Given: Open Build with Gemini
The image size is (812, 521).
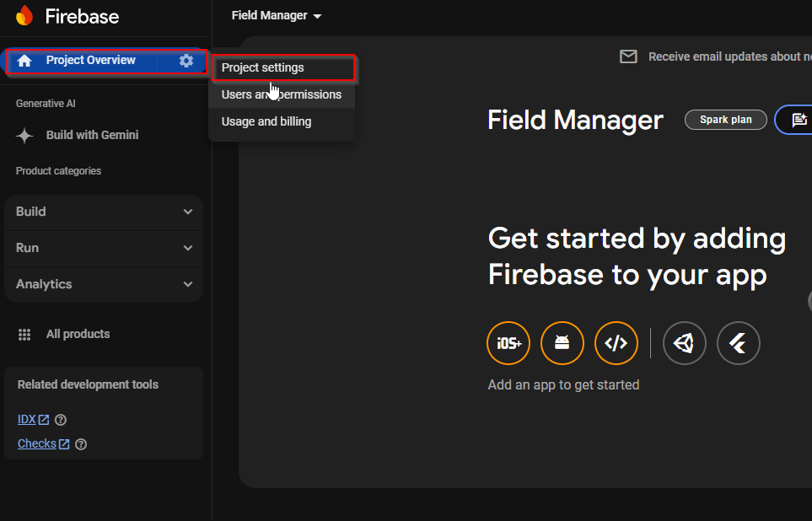Looking at the screenshot, I should pyautogui.click(x=92, y=135).
